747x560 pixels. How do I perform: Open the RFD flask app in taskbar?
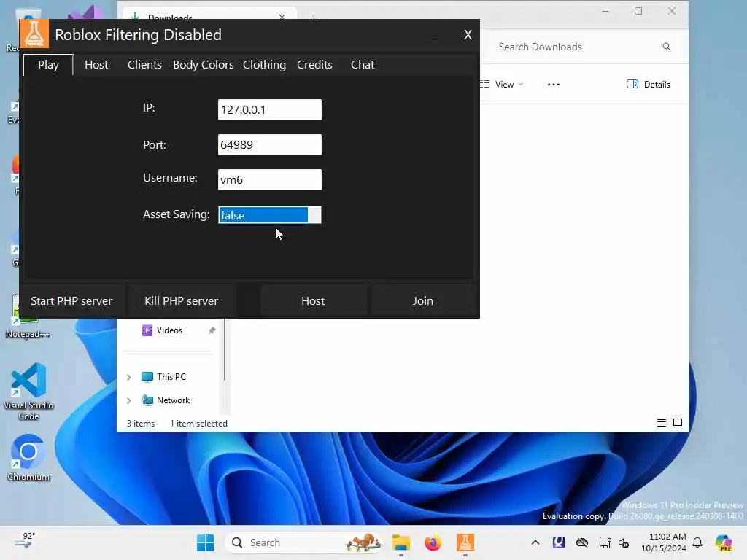tap(465, 542)
